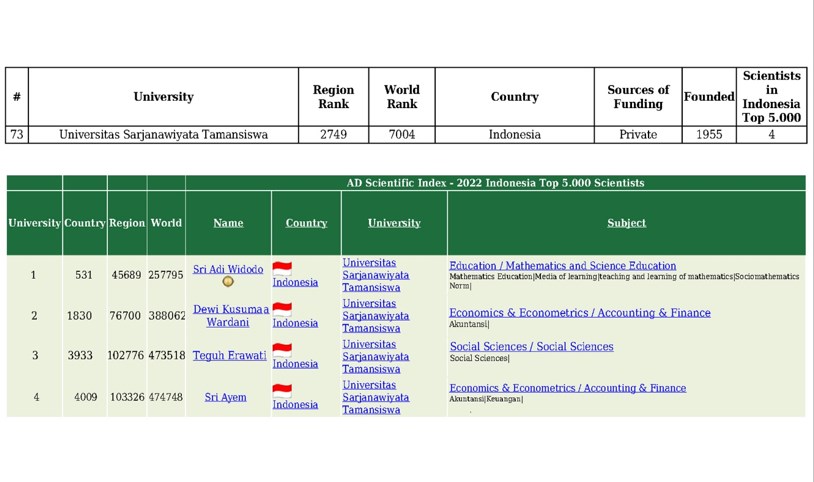Click the gold medal icon under Sri Adi Widodo

(228, 282)
